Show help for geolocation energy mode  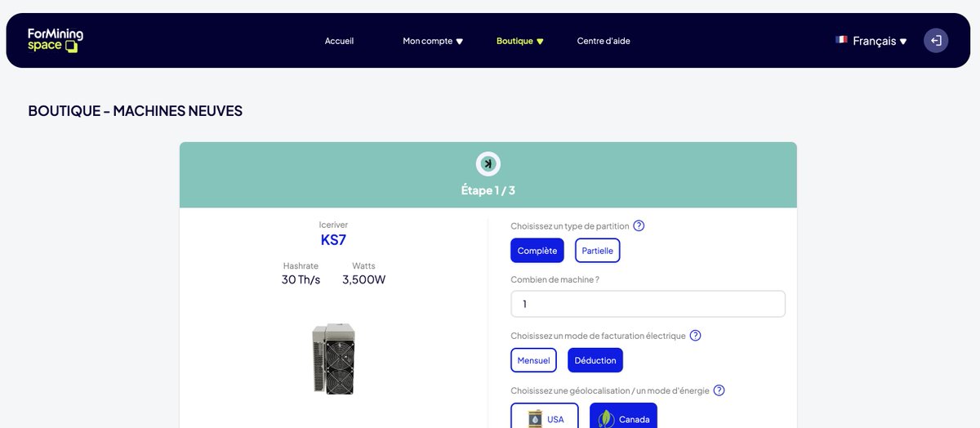pyautogui.click(x=719, y=390)
